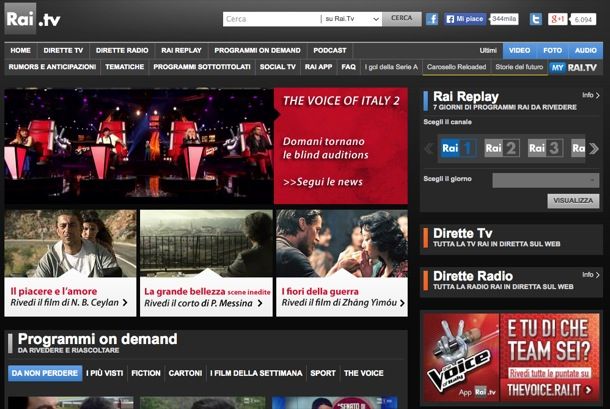The width and height of the screenshot is (610, 409).
Task: Open RAI APP menu item
Action: click(x=319, y=67)
